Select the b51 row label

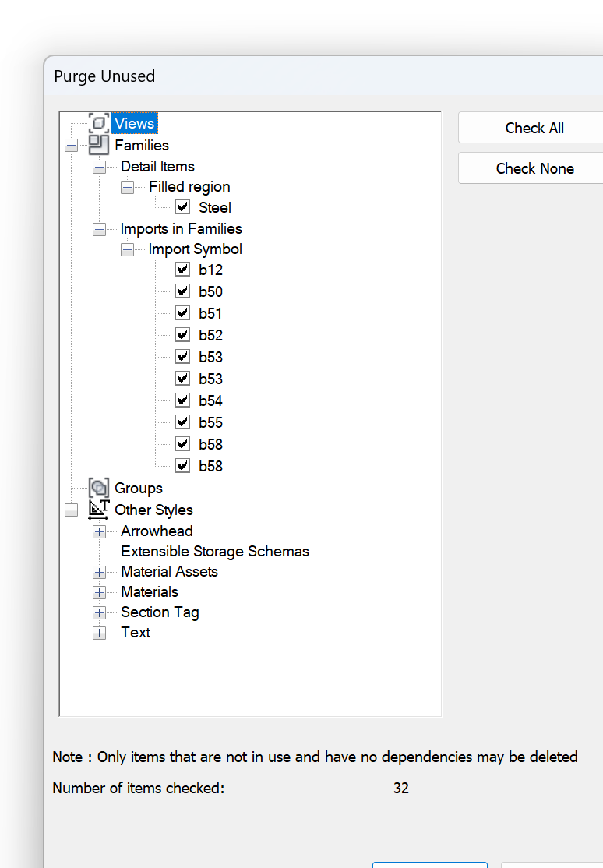(211, 313)
